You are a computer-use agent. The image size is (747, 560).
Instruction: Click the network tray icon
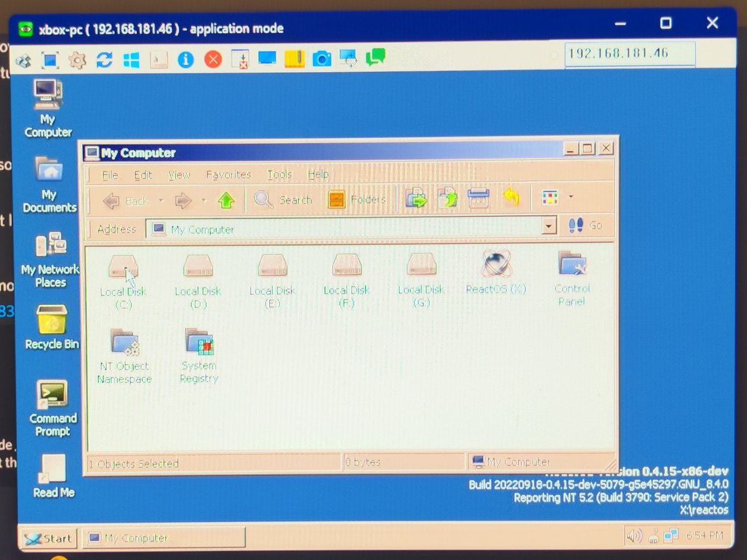(x=670, y=534)
